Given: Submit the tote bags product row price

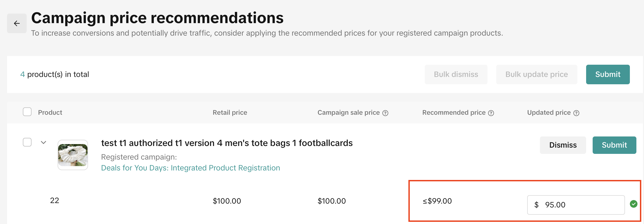Looking at the screenshot, I should click(x=614, y=145).
